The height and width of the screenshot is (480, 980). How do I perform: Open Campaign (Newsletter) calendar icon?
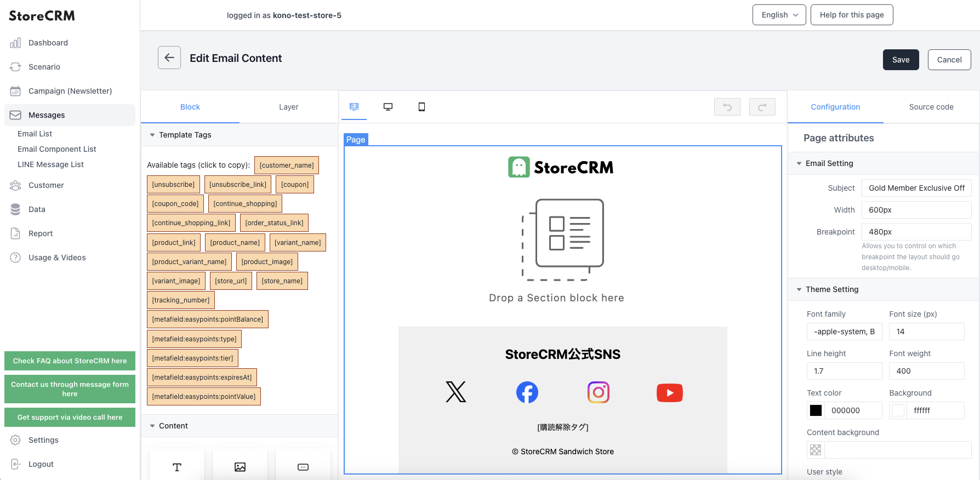[x=15, y=91]
